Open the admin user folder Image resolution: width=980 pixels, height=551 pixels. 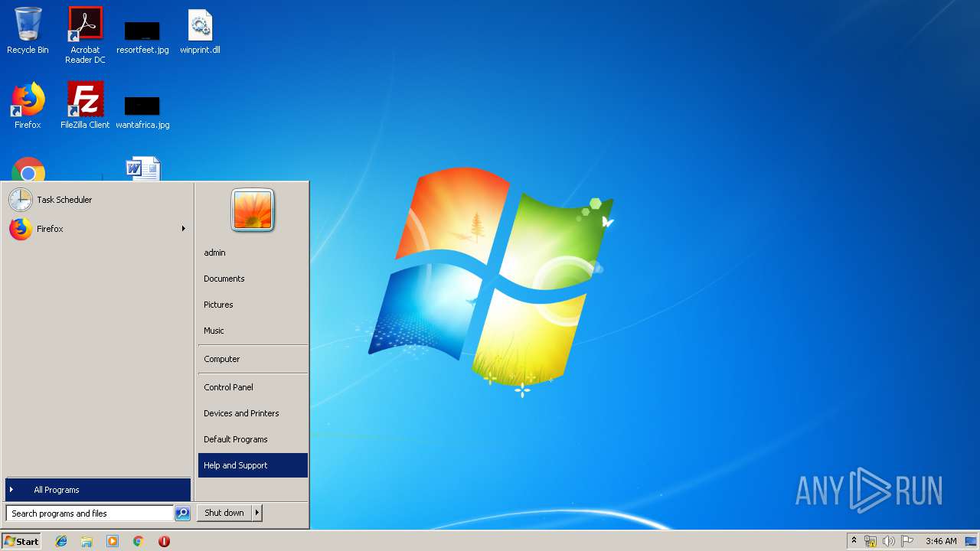(x=253, y=253)
